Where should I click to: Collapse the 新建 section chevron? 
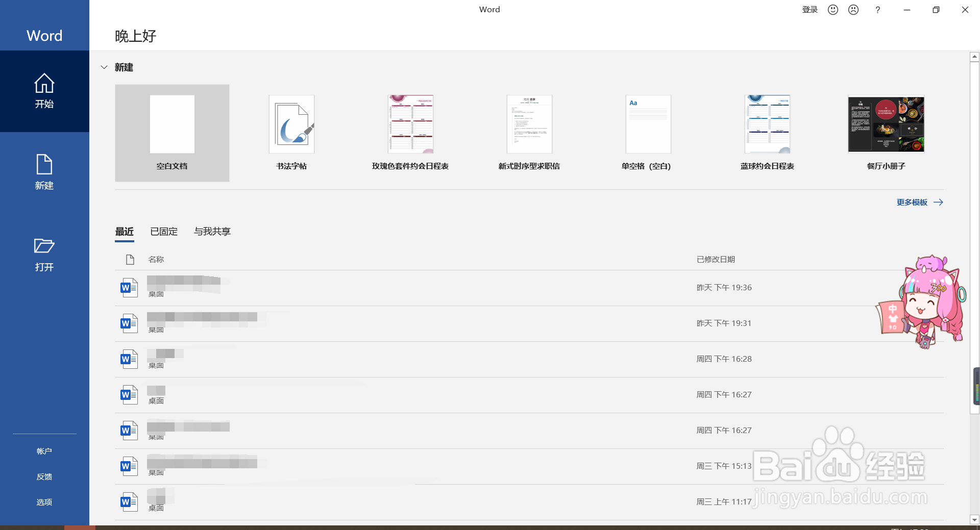click(104, 67)
